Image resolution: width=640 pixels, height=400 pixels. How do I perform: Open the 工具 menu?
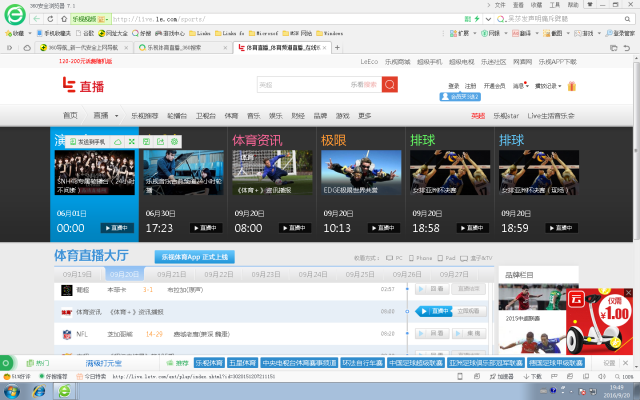[x=555, y=5]
